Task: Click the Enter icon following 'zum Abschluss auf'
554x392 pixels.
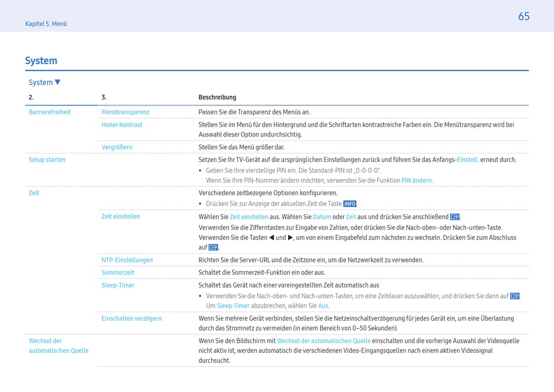Action: [x=213, y=248]
